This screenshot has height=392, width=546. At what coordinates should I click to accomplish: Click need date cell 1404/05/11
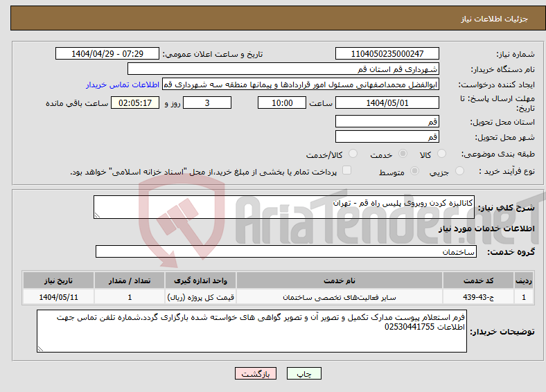click(x=58, y=297)
